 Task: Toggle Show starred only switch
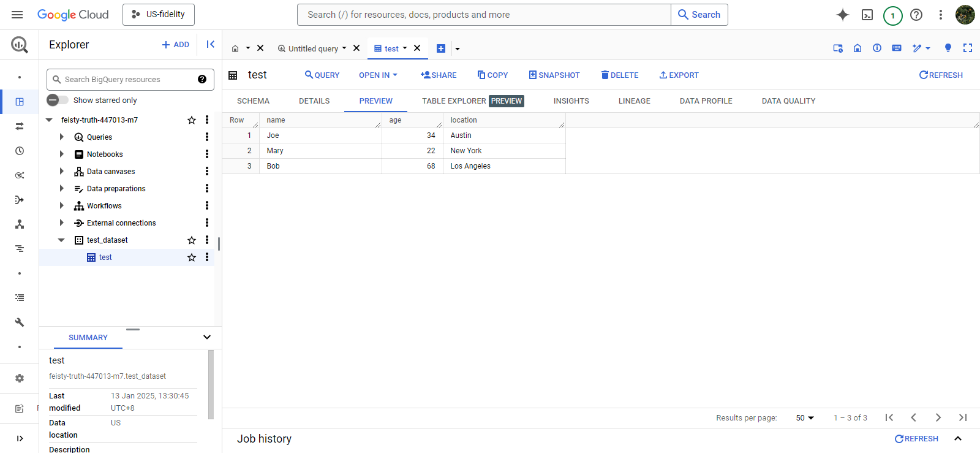58,100
